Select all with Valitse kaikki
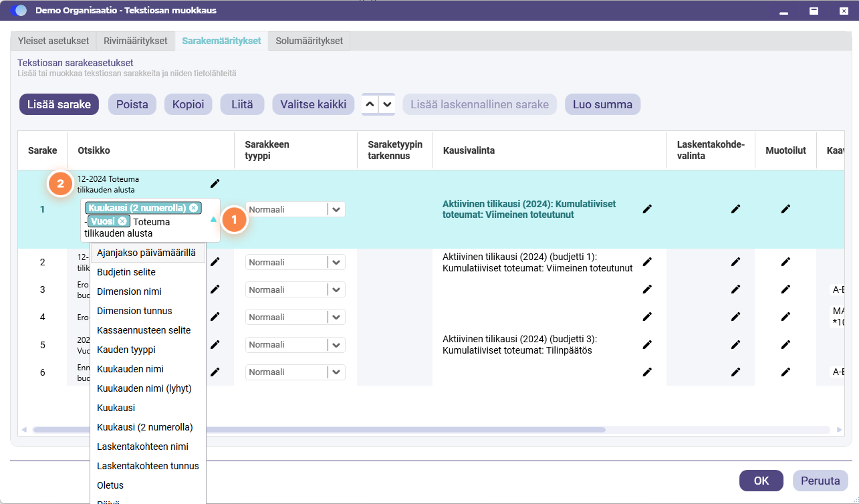The width and height of the screenshot is (859, 504). click(x=313, y=104)
